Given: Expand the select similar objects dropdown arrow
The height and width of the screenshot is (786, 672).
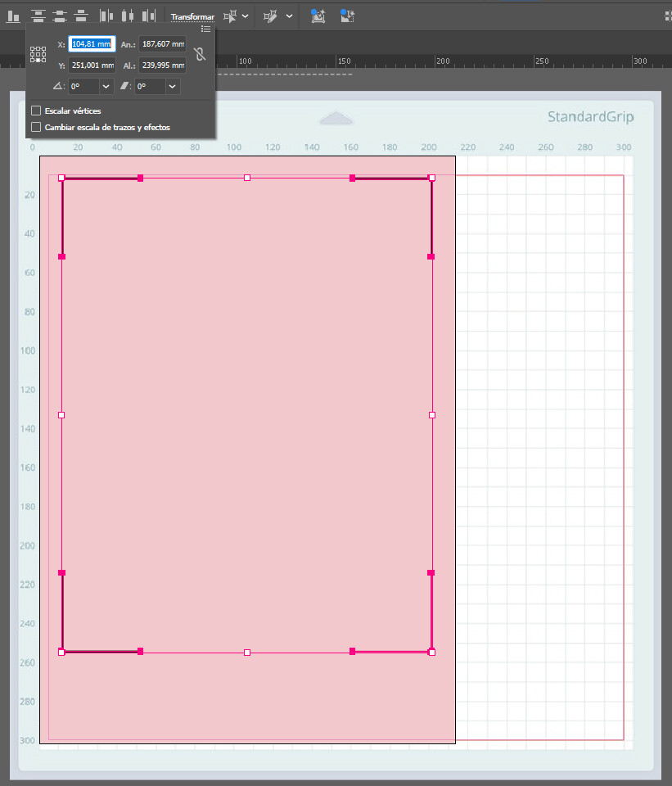Looking at the screenshot, I should click(289, 16).
